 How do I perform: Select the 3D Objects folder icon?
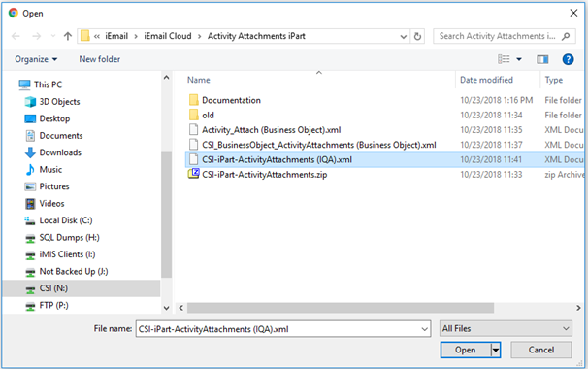pyautogui.click(x=30, y=102)
